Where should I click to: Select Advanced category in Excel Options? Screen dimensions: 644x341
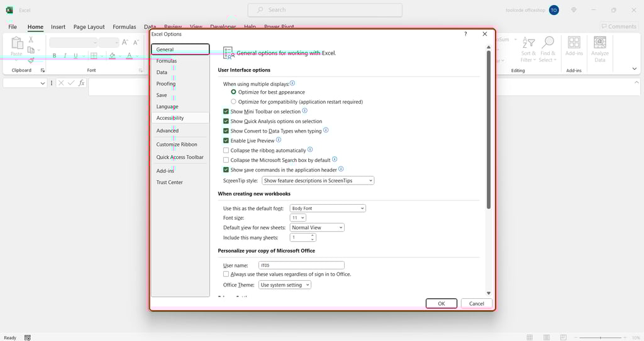click(180, 131)
